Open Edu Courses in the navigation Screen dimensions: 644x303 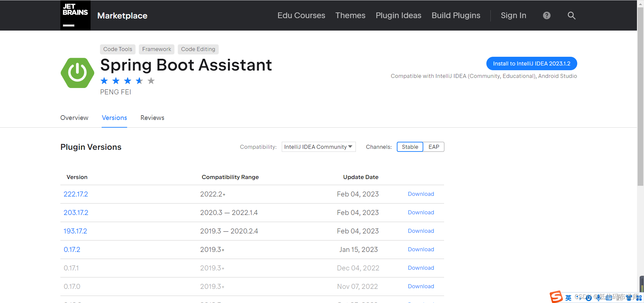tap(301, 15)
